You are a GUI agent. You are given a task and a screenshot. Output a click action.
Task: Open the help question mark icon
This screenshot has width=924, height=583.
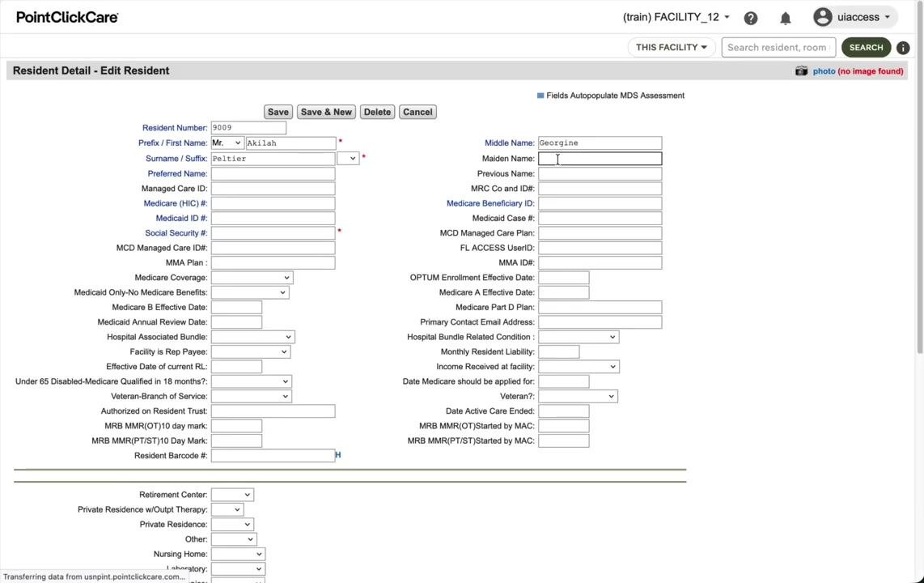(750, 19)
